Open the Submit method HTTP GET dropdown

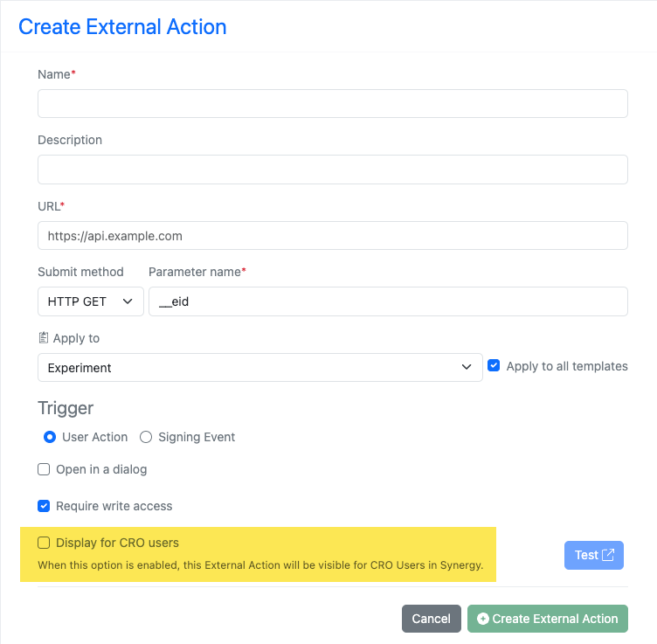pos(91,301)
